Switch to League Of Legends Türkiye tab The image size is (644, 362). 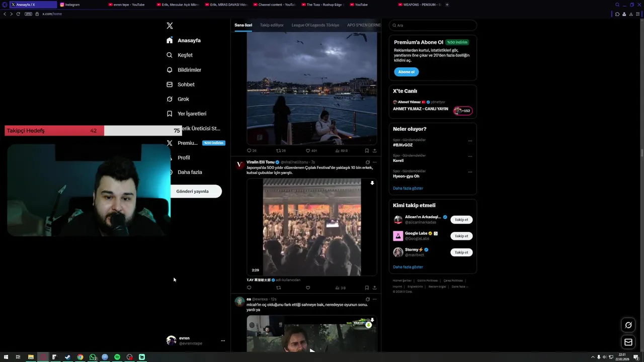point(315,25)
